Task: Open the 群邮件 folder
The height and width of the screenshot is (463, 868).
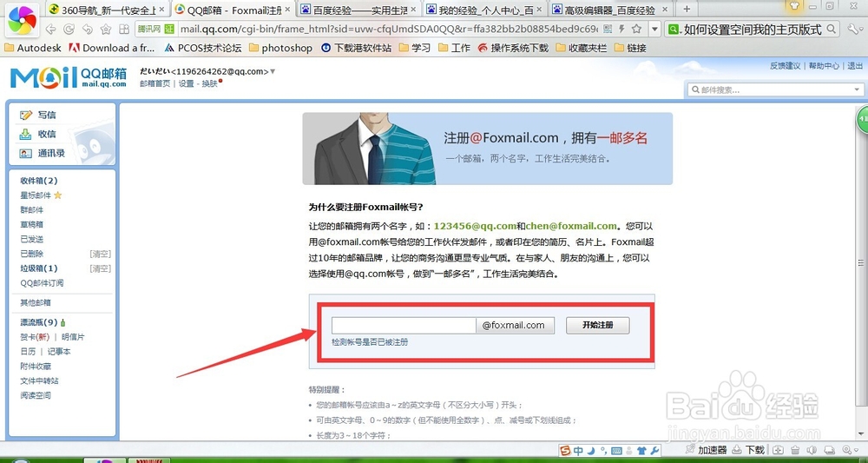Action: [x=31, y=210]
